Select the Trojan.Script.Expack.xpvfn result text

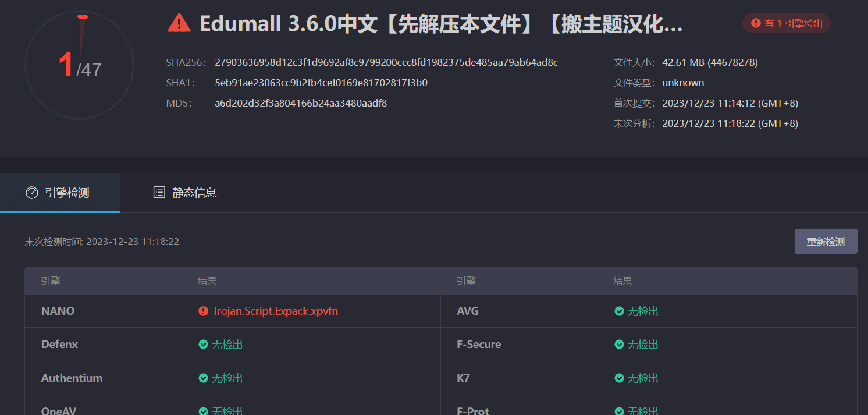pyautogui.click(x=275, y=311)
